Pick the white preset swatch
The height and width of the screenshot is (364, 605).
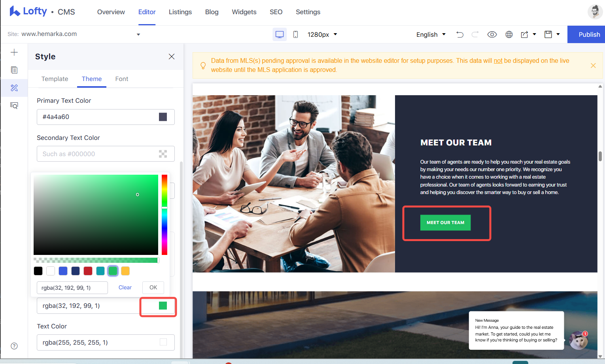click(x=51, y=271)
